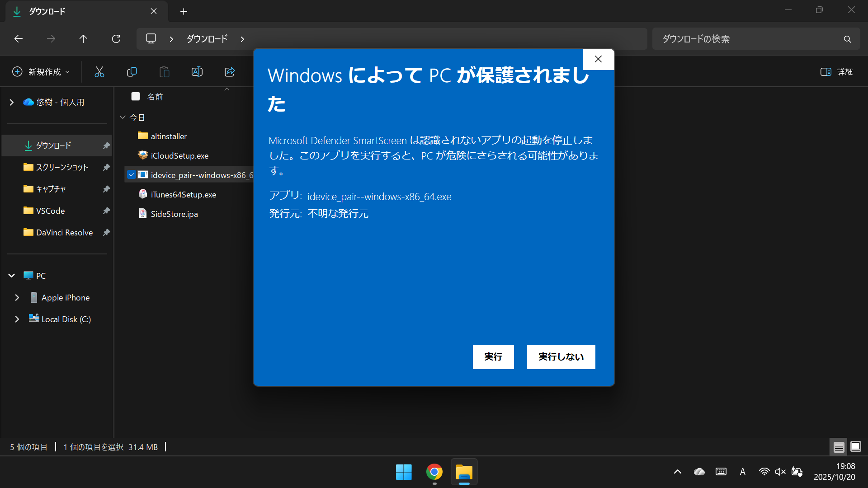
Task: Select the Paste icon
Action: 164,72
